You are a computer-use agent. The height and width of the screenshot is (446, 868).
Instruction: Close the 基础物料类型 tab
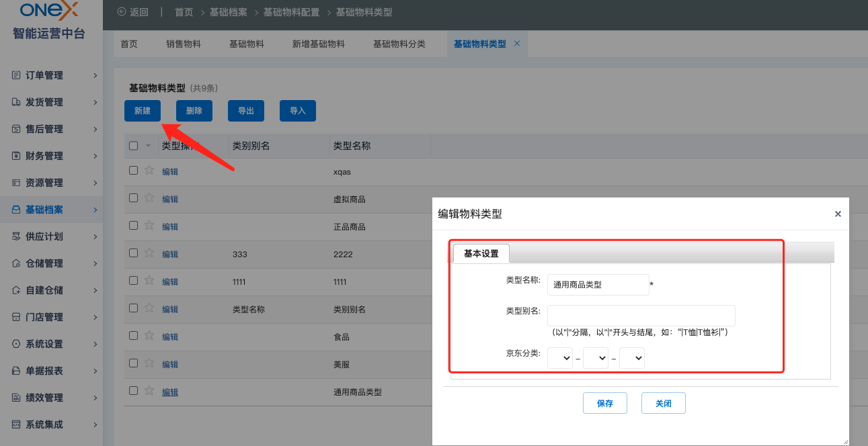pyautogui.click(x=517, y=43)
